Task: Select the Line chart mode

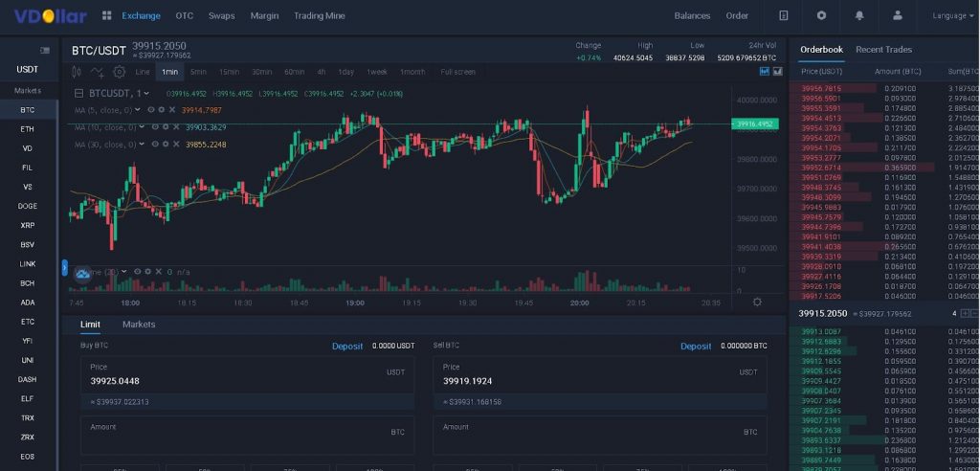Action: click(143, 72)
